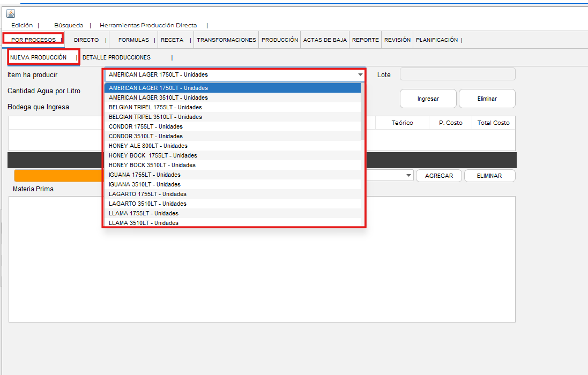Screen dimensions: 588x375
Task: Click the dropdown list vertical scrollbar
Action: pyautogui.click(x=363, y=112)
